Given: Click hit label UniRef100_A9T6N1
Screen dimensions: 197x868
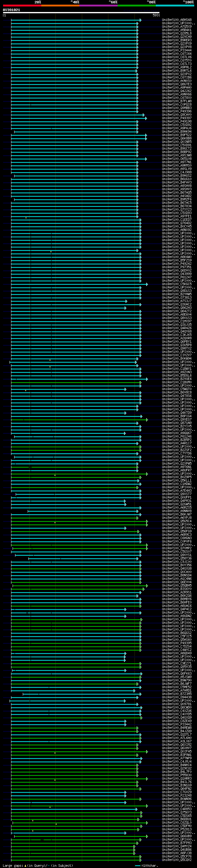Looking at the screenshot, I should point(177,467).
